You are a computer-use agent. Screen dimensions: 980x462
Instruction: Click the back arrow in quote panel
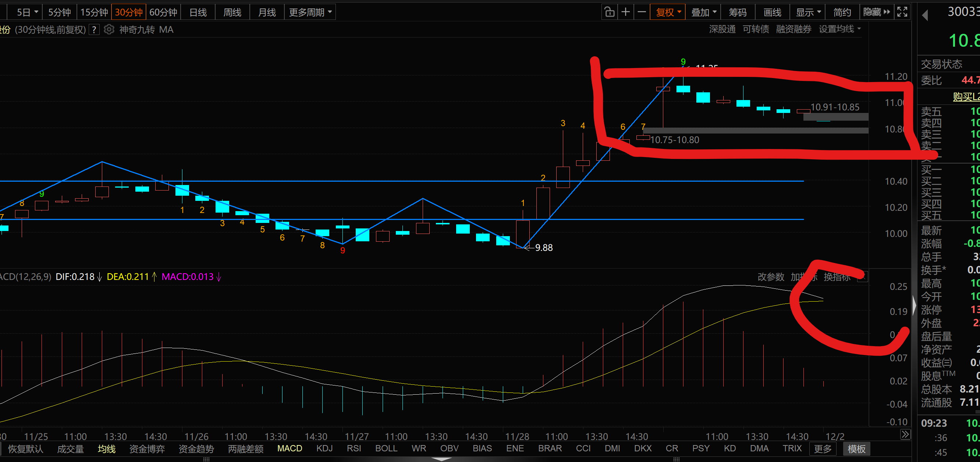(925, 15)
